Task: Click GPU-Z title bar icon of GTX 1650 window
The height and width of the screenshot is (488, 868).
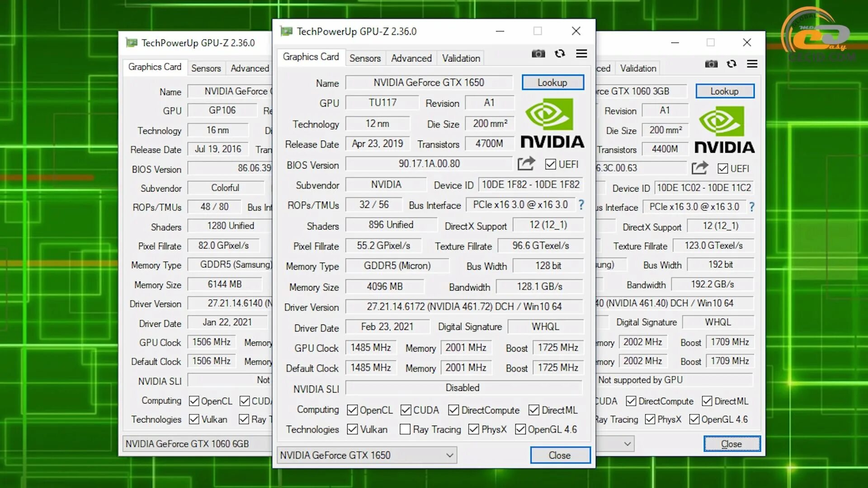Action: point(286,31)
